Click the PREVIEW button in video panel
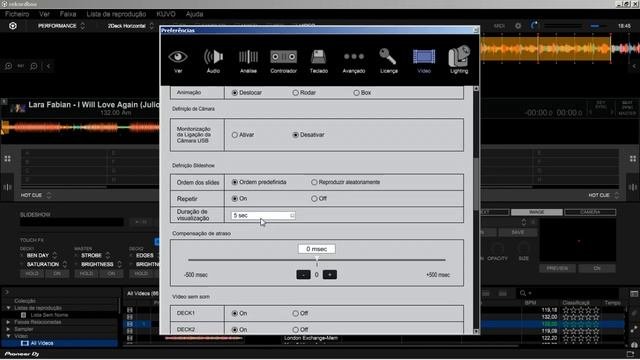640x360 pixels. (x=557, y=268)
